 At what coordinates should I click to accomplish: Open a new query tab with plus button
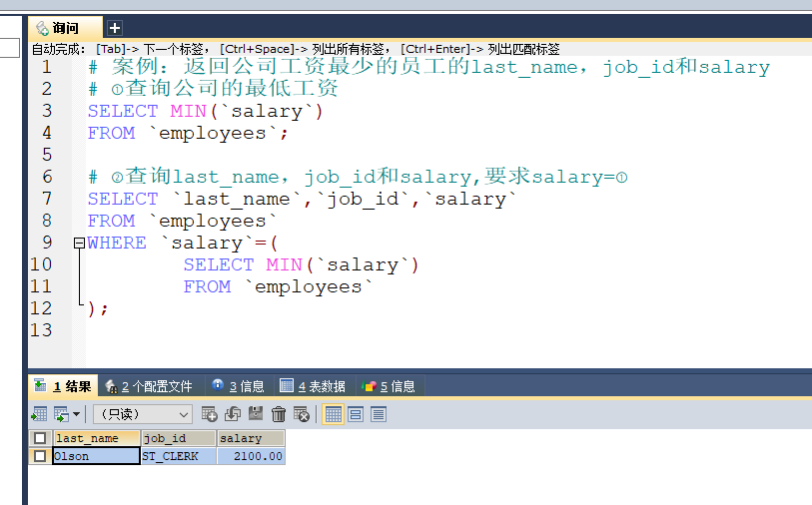115,27
